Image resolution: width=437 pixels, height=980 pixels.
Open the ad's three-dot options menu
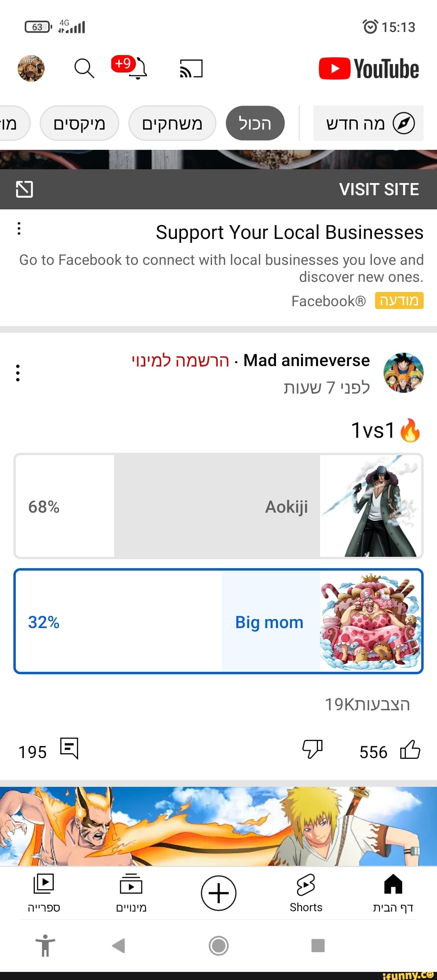pyautogui.click(x=19, y=228)
